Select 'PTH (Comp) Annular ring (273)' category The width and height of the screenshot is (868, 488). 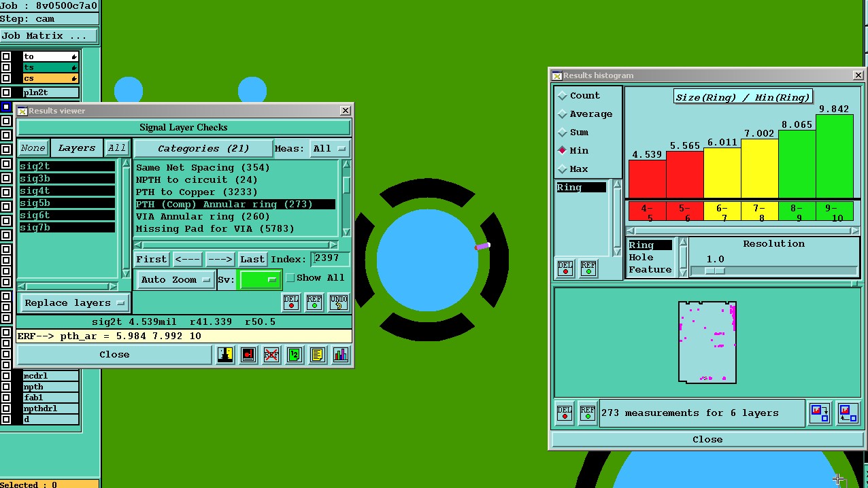pyautogui.click(x=235, y=204)
